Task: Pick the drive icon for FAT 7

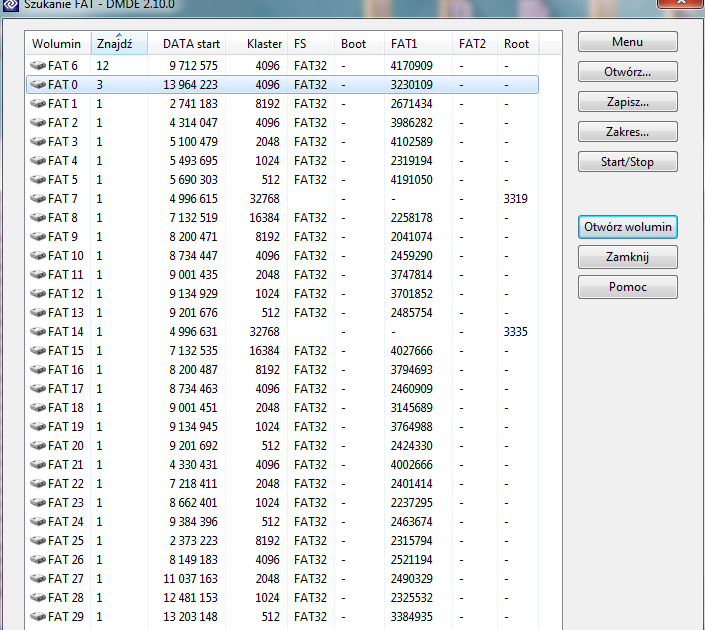Action: [x=38, y=198]
